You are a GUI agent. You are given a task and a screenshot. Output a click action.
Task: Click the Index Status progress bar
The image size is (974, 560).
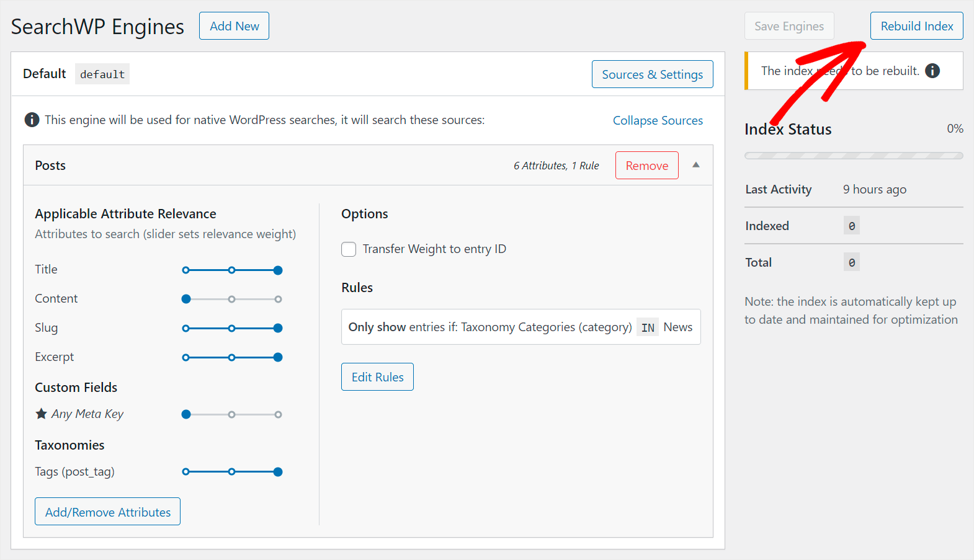(854, 156)
